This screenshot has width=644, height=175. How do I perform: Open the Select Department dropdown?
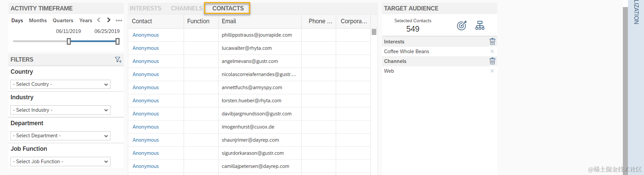[x=60, y=136]
